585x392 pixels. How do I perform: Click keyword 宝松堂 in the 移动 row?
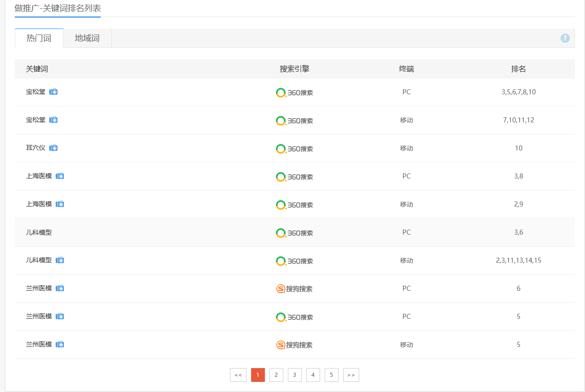click(x=36, y=120)
